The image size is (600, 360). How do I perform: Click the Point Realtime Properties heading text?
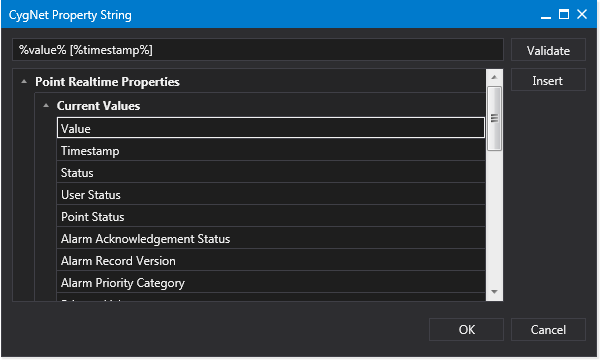coord(108,82)
